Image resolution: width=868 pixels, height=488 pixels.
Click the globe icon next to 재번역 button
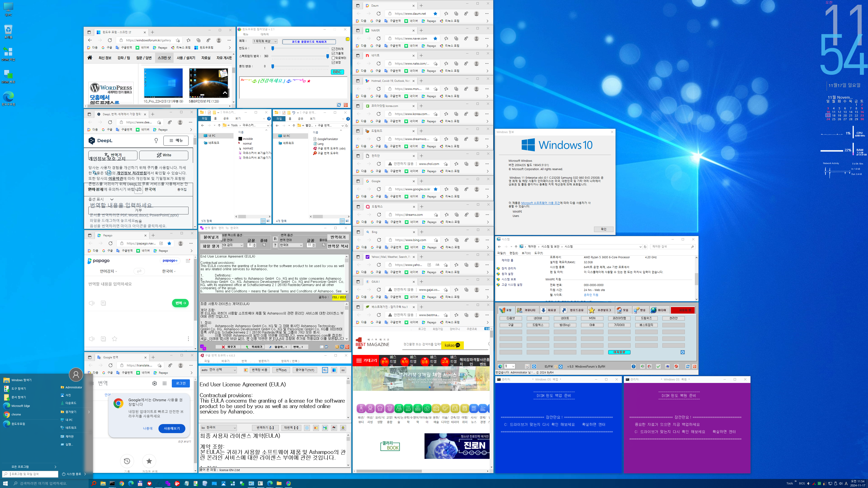(307, 428)
